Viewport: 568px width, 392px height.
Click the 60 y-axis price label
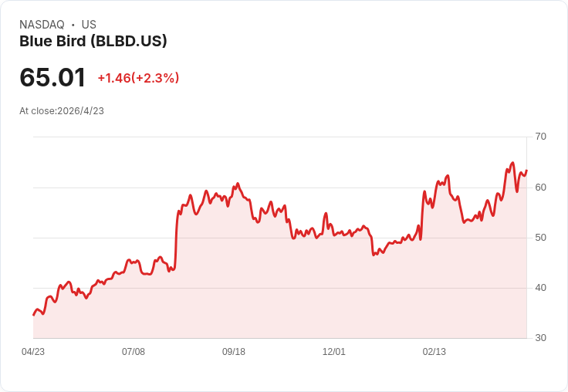[x=540, y=188]
